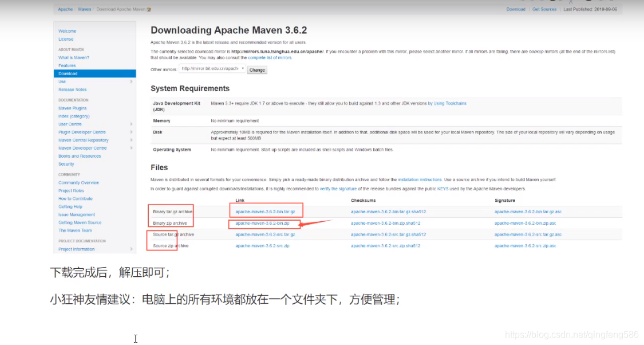Open the installation instructions link
The height and width of the screenshot is (345, 644).
coord(420,180)
